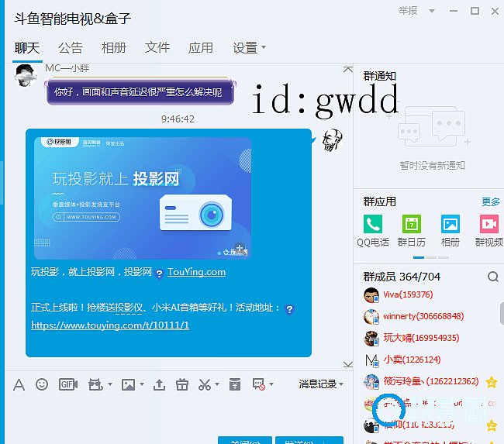Screen dimensions: 504x444
Task: Click MC—小胖's avatar
Action: [x=26, y=75]
